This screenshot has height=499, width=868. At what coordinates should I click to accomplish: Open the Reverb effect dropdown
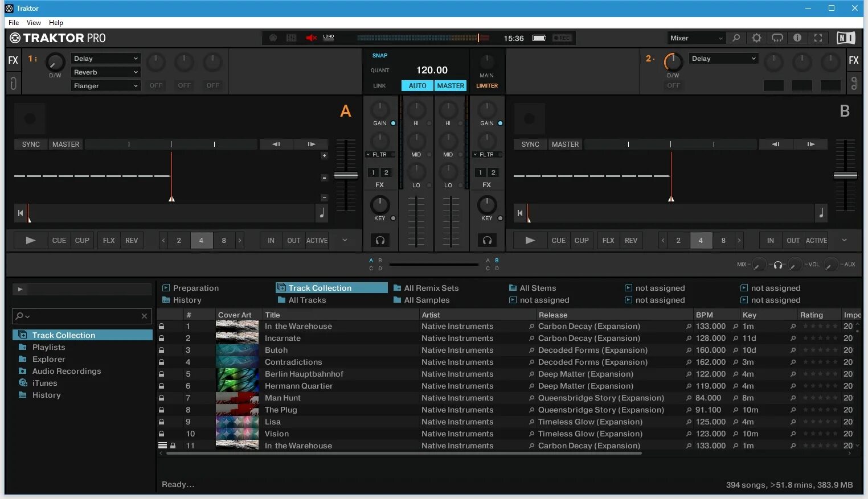click(106, 72)
